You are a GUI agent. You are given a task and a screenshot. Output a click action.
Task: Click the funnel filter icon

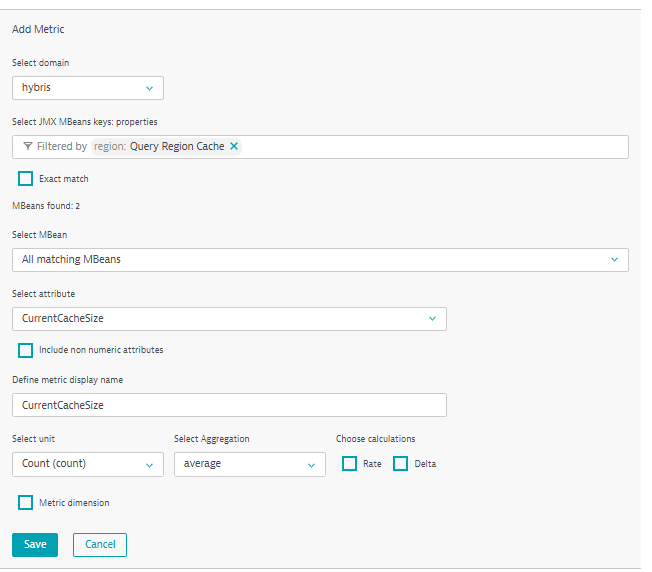point(27,146)
